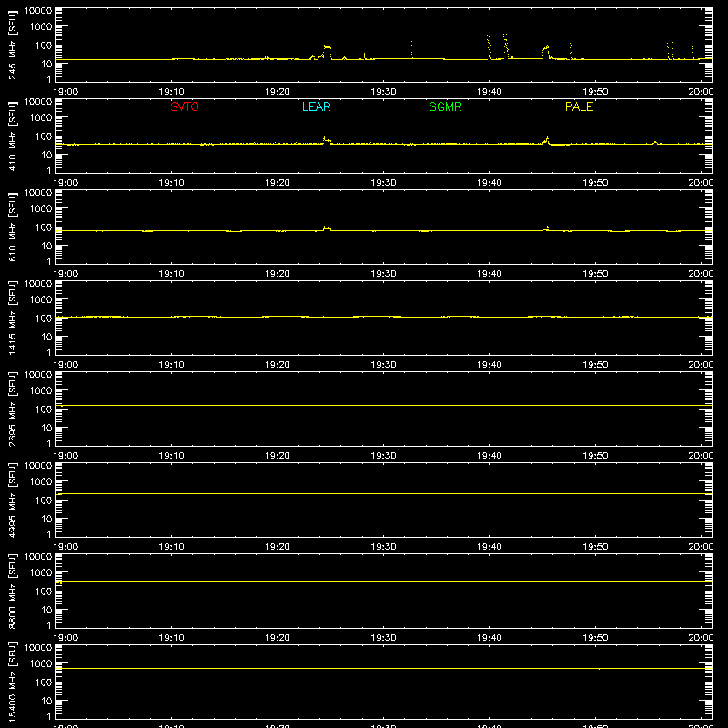
Task: Select the 8800 MHz [SFU] axis label
Action: click(12, 591)
